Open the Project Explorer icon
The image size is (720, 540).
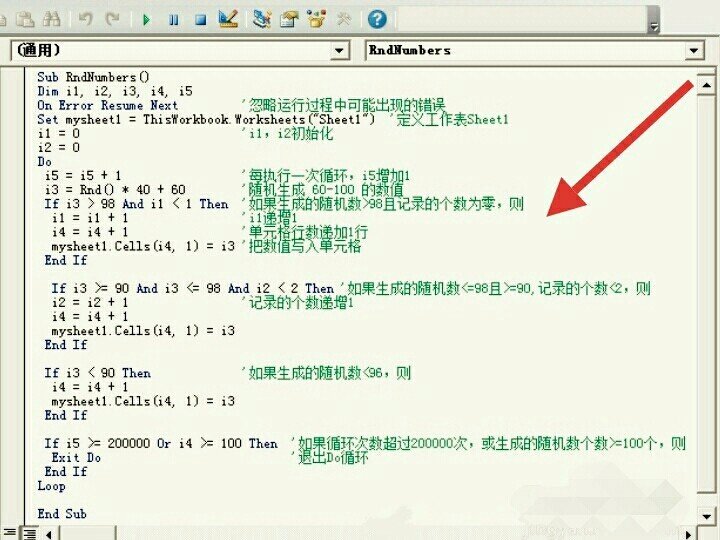[x=262, y=18]
